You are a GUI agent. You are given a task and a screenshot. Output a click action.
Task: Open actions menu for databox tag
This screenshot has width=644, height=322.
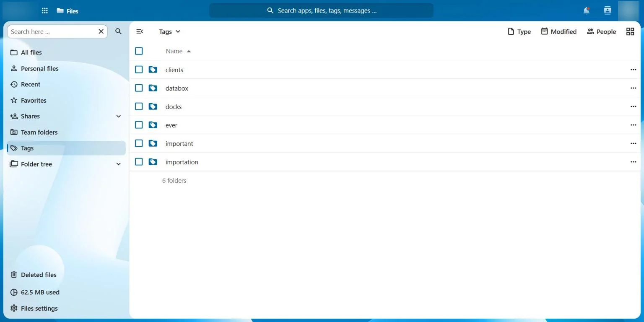point(633,88)
